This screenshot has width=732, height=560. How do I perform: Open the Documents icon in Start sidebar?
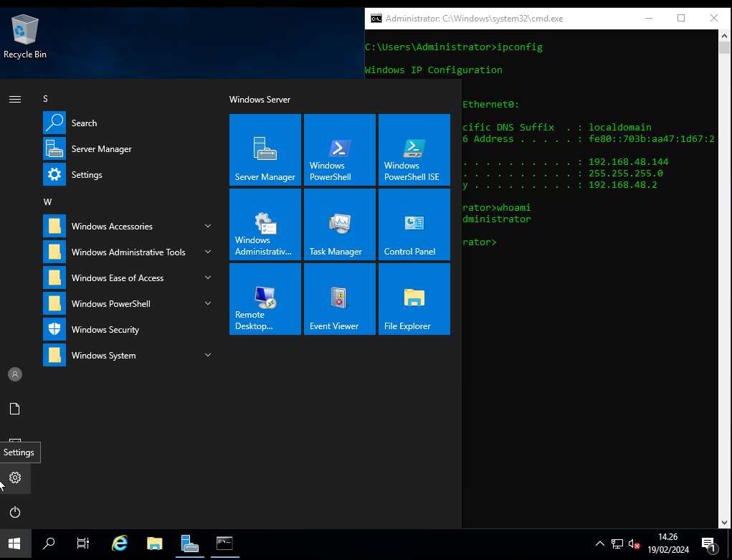15,409
